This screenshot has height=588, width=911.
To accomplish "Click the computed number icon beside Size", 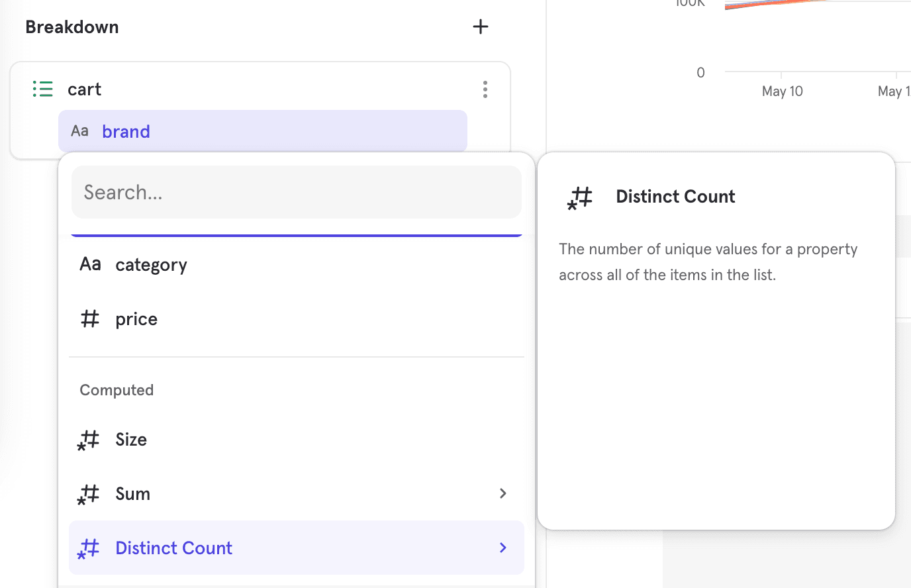I will click(x=88, y=440).
